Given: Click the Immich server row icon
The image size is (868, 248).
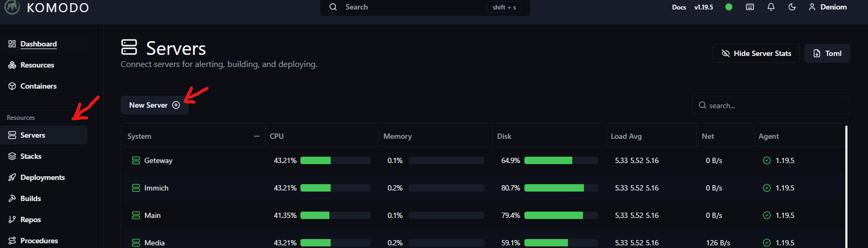Looking at the screenshot, I should coord(135,188).
